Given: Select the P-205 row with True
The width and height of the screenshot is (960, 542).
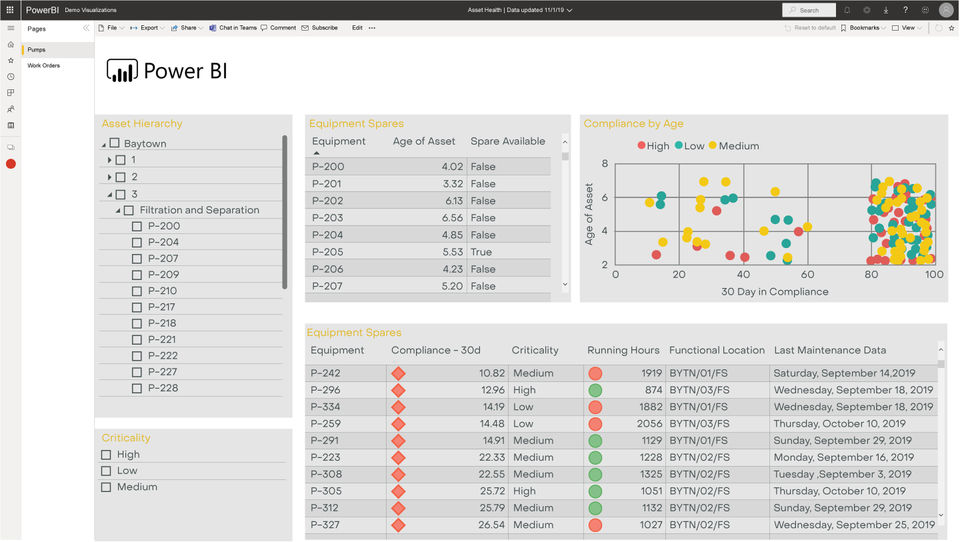Looking at the screenshot, I should 428,252.
